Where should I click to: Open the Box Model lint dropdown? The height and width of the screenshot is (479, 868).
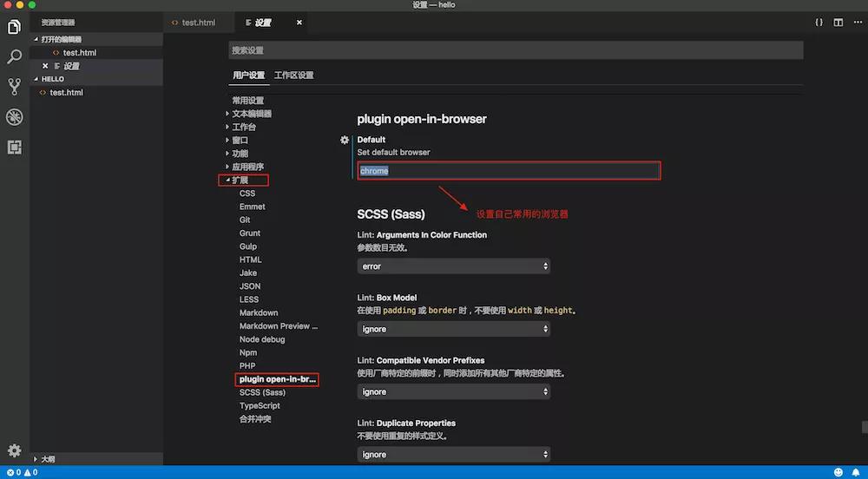coord(453,329)
